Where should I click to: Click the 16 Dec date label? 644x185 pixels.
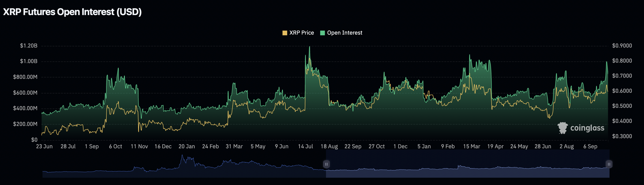pyautogui.click(x=163, y=146)
